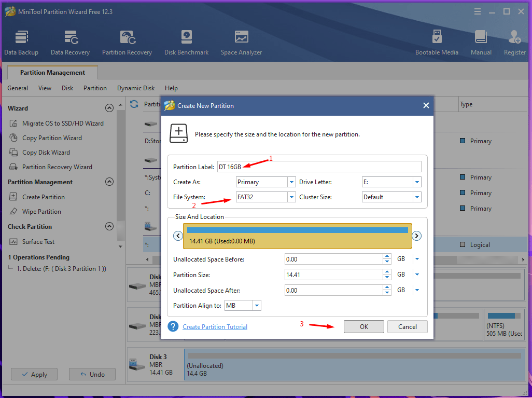Click Unallocated Space After value field
Screen dimensions: 532x398
click(x=334, y=290)
